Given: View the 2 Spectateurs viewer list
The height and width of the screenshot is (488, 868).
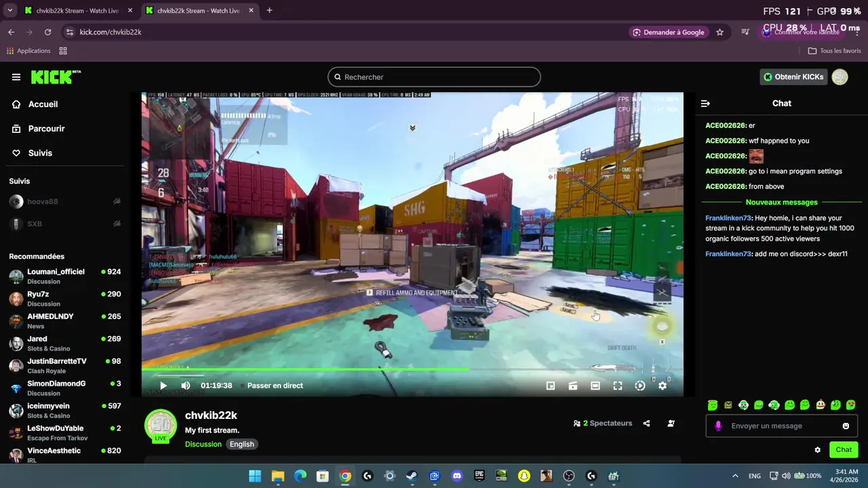Looking at the screenshot, I should click(x=603, y=424).
